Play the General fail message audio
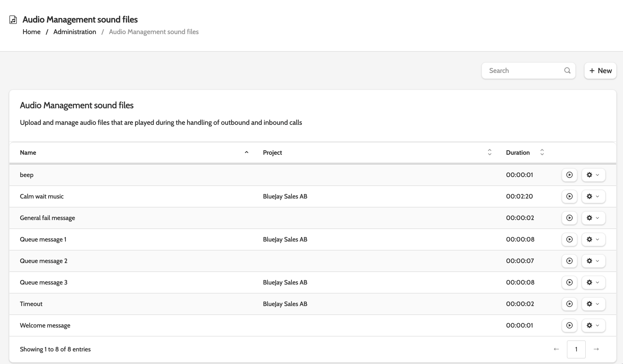Screen dimensions: 623x364 click(569, 218)
